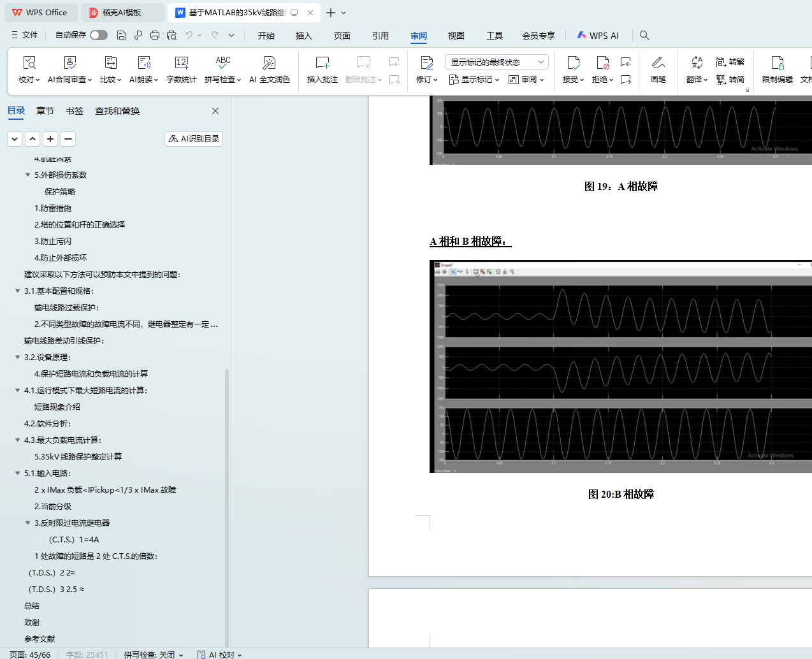
Task: Open the 字数统计 word count tool
Action: pos(181,63)
